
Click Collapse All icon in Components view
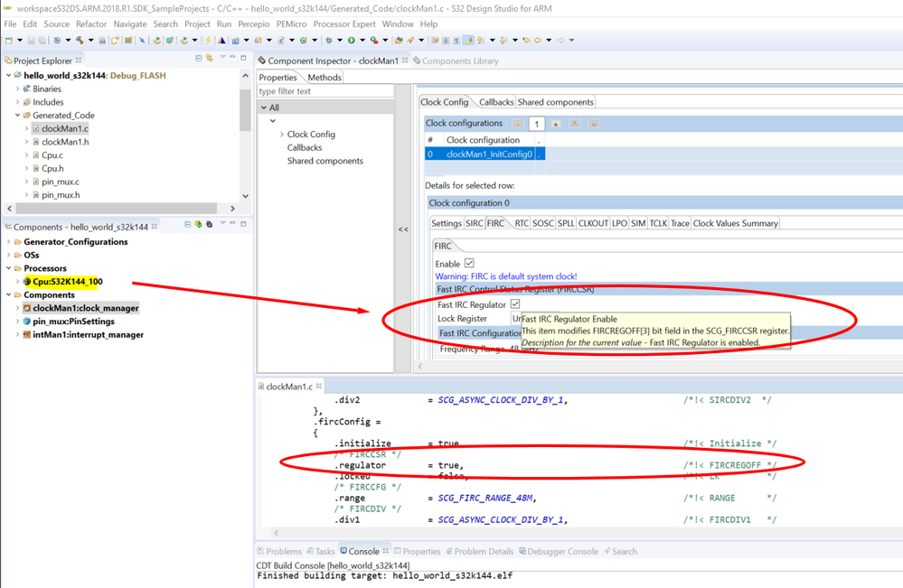coord(188,224)
